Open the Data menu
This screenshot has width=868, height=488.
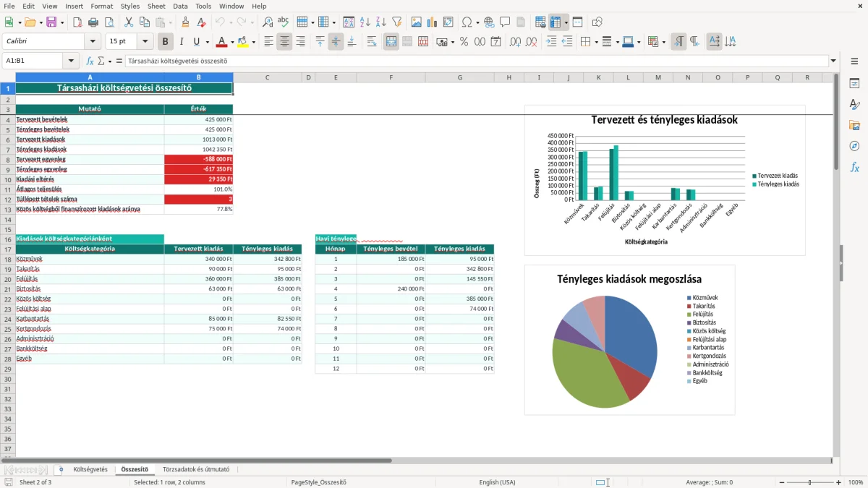click(180, 6)
